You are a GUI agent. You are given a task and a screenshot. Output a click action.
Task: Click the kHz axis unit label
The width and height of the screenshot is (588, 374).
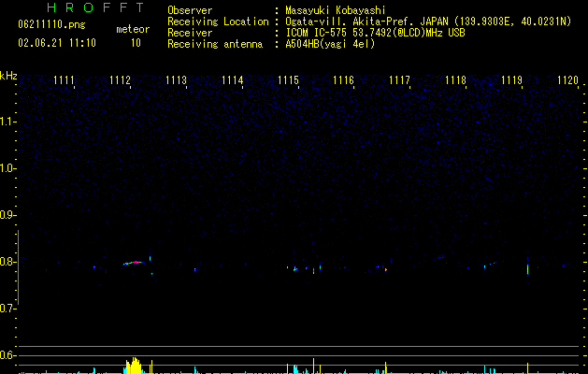click(8, 76)
